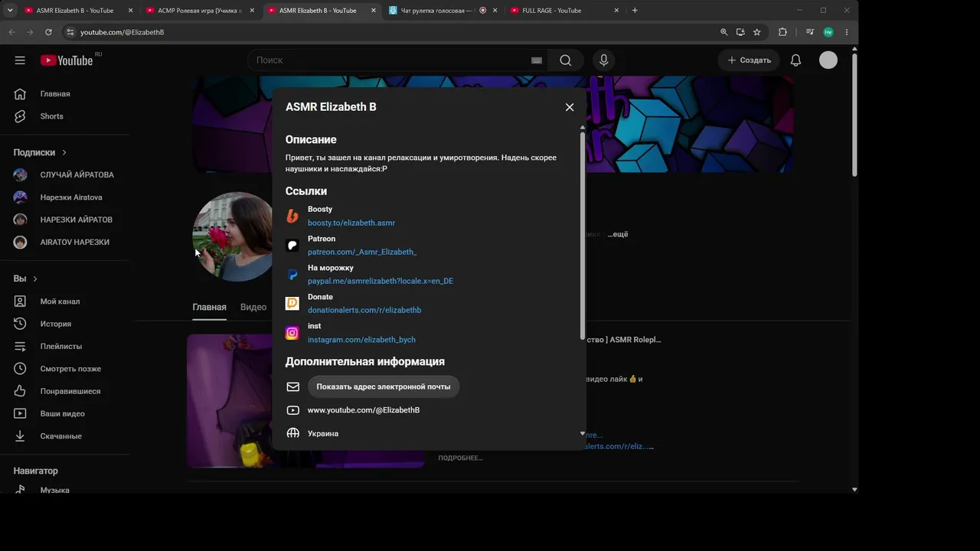Click the page's main vertical scrollbar

[854, 115]
